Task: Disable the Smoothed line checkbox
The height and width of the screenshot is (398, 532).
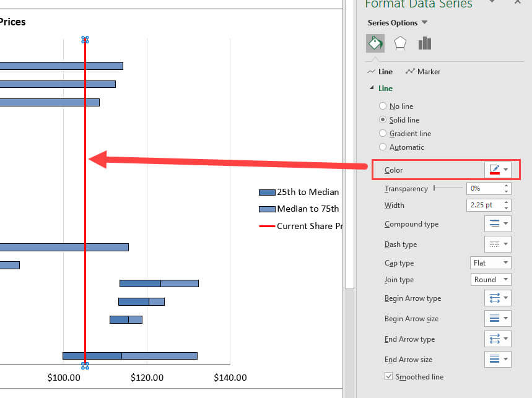Action: (388, 376)
